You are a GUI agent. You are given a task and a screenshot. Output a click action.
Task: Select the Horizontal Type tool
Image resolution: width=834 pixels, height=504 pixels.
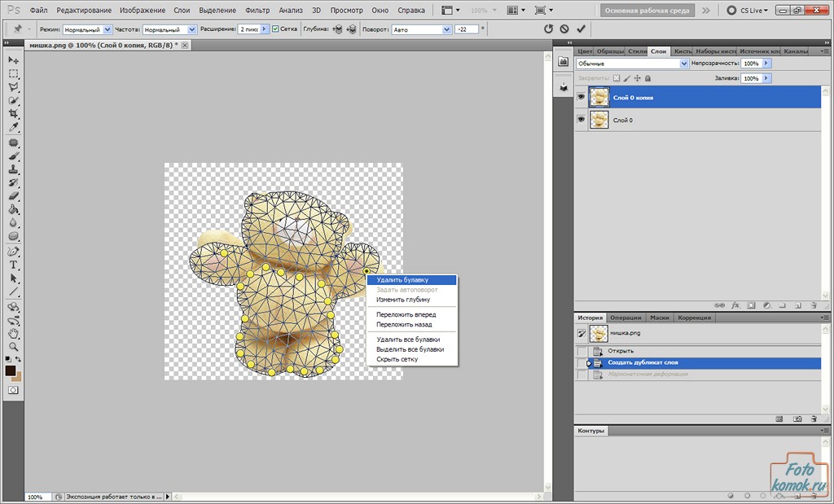tap(14, 265)
